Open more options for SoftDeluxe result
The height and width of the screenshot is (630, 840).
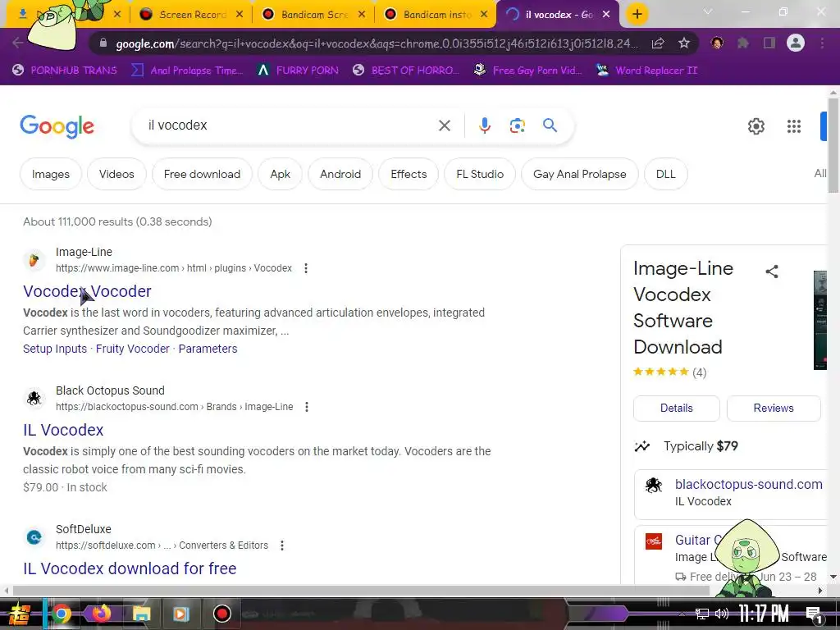tap(282, 546)
